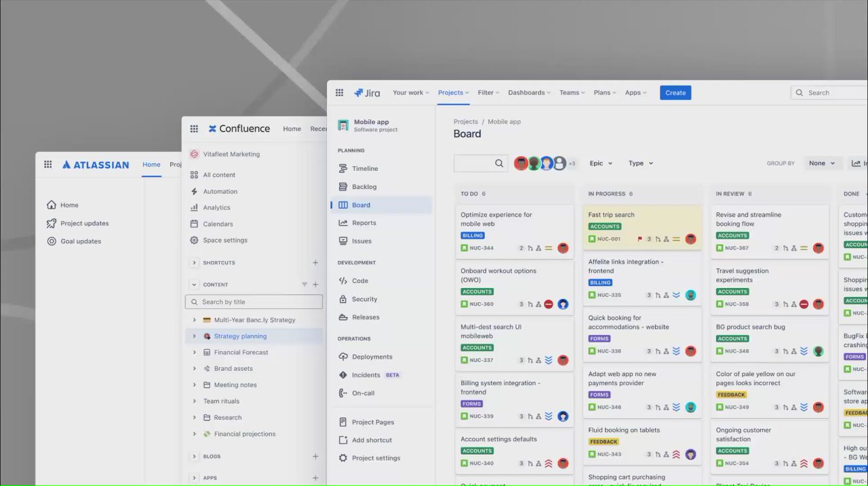Open All content in Confluence sidebar
The image size is (868, 486).
[219, 175]
